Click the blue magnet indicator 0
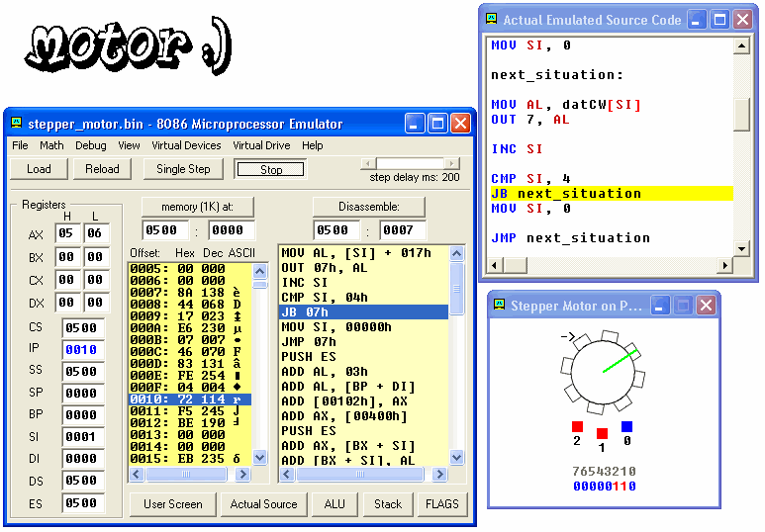 [x=626, y=426]
